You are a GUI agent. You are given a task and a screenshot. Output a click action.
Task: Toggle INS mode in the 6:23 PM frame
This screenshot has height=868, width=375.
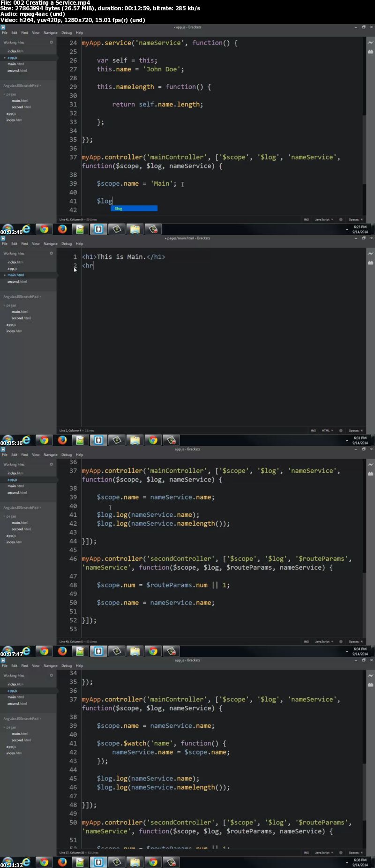click(307, 219)
